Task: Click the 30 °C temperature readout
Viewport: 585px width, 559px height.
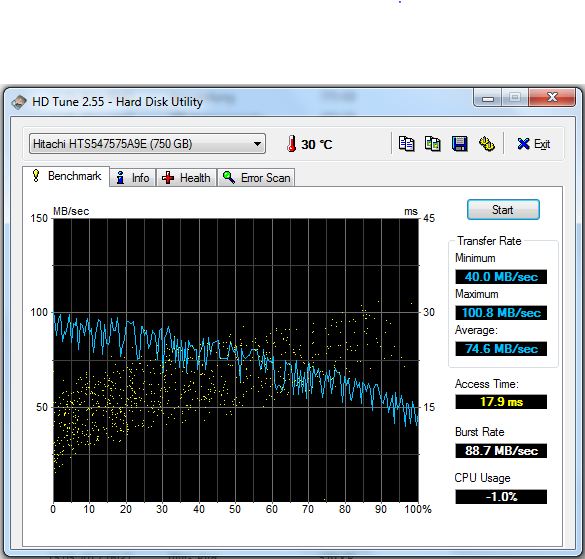Action: click(x=316, y=144)
